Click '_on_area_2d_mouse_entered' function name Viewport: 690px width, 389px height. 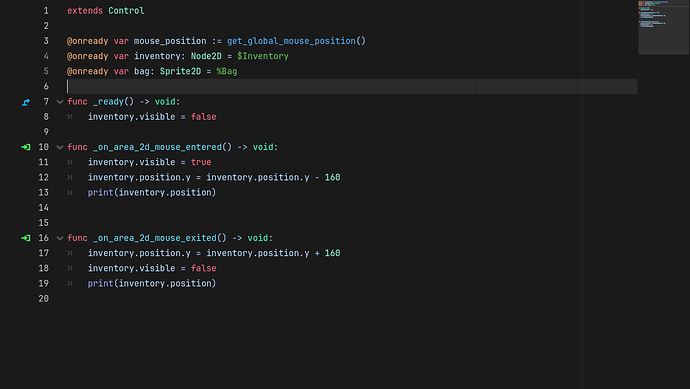tap(158, 147)
